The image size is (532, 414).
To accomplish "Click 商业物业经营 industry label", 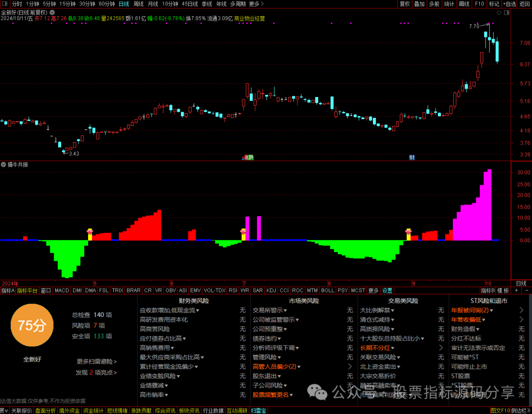I will tap(249, 18).
